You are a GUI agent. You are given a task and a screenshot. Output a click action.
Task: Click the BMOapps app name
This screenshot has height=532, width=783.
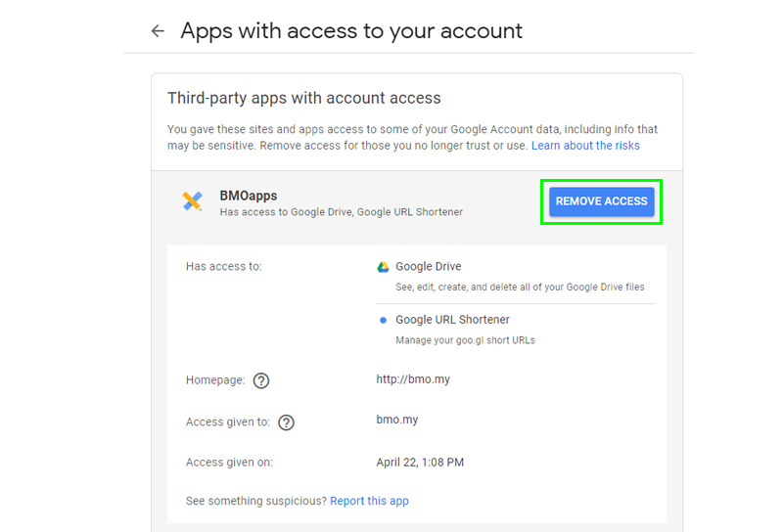(x=249, y=196)
